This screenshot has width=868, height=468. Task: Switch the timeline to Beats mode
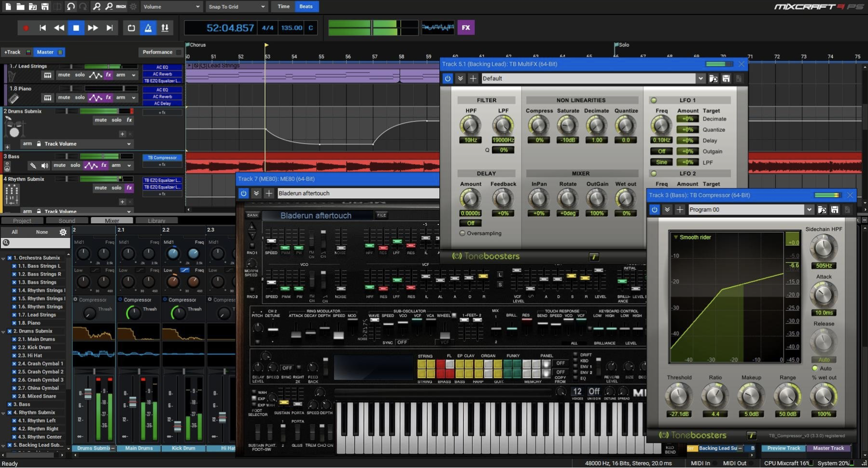pos(306,7)
